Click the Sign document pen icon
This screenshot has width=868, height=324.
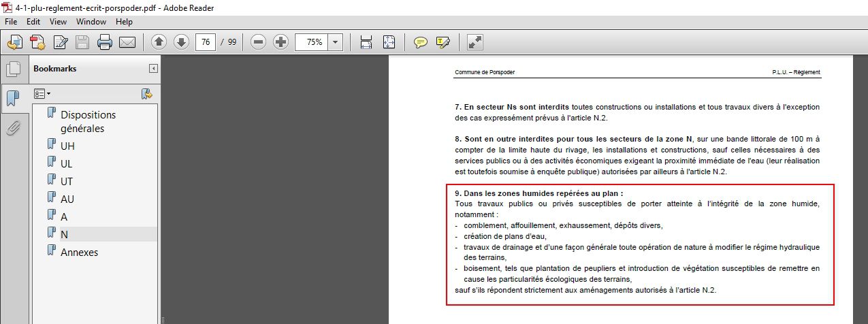click(x=60, y=42)
